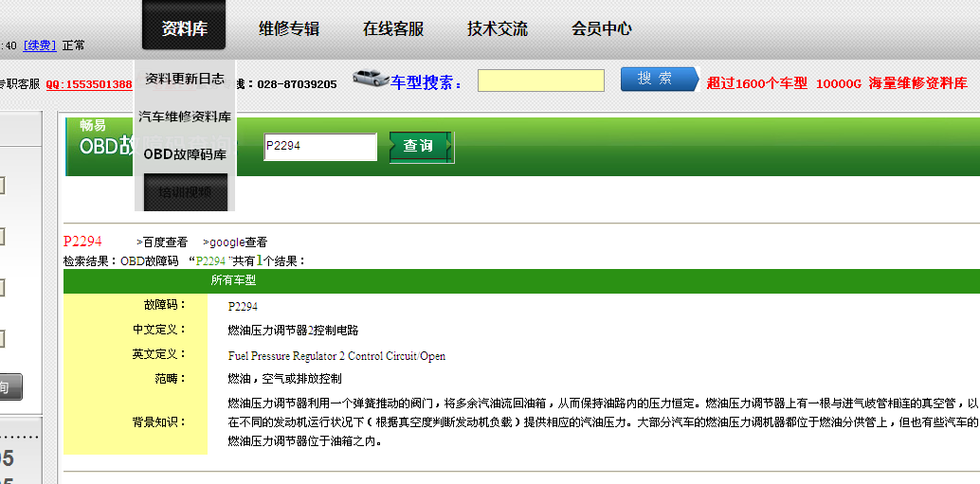Click the partially visible gray button at left edge
Screen dimensions: 980x484
point(10,387)
